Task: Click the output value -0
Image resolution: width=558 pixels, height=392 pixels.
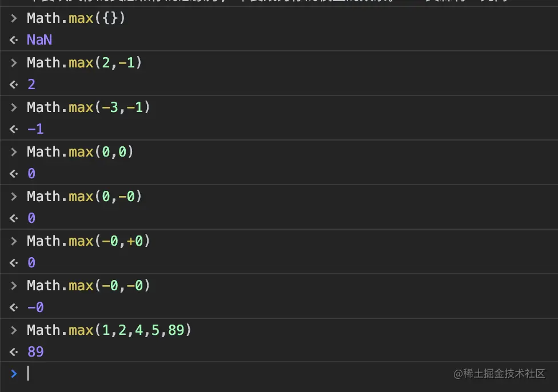Action: pyautogui.click(x=35, y=307)
